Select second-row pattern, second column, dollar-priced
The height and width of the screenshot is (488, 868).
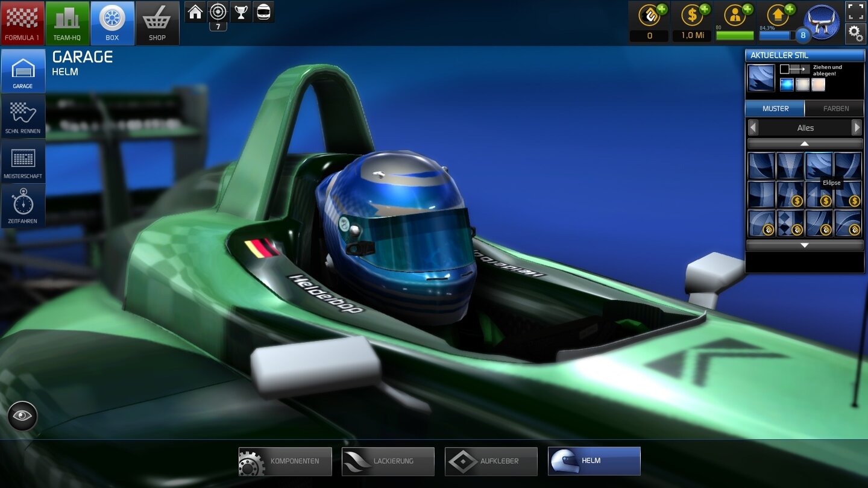click(x=790, y=195)
